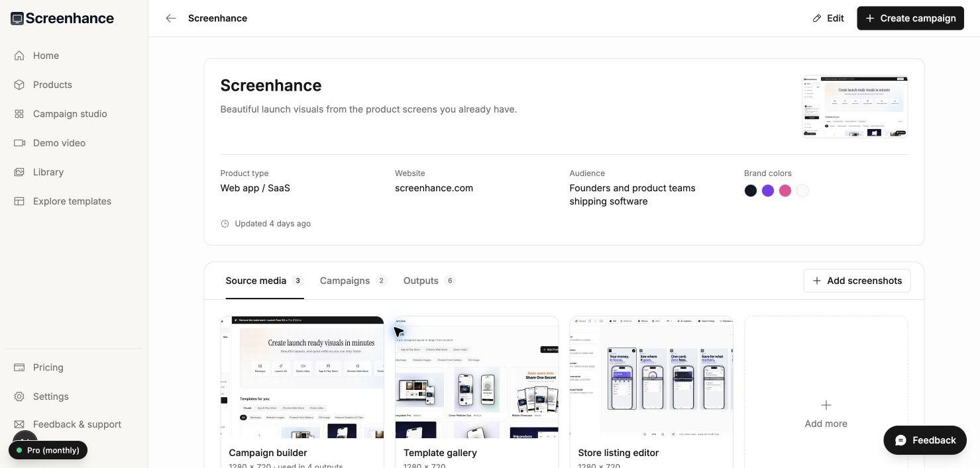The image size is (980, 468).
Task: Click the chat bubble icon in Feedback
Action: [900, 440]
